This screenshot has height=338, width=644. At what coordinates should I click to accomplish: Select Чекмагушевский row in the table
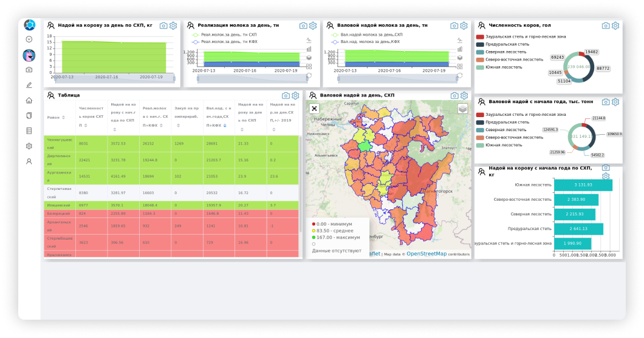pyautogui.click(x=171, y=144)
